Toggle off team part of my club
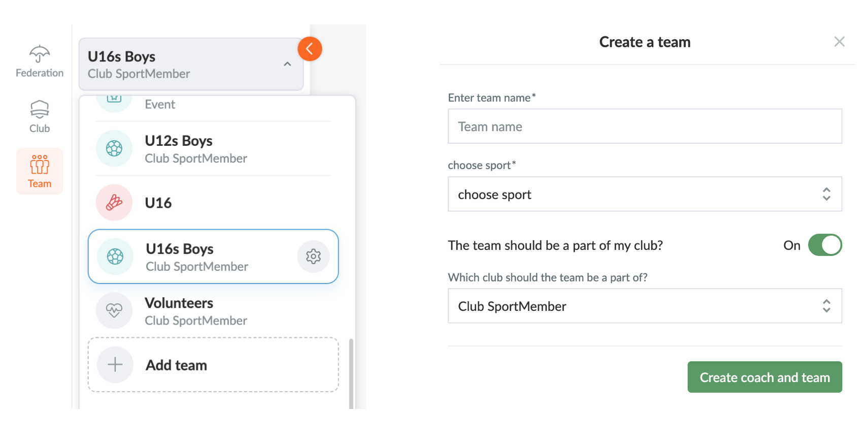Screen dimensions: 868x440 pyautogui.click(x=825, y=245)
